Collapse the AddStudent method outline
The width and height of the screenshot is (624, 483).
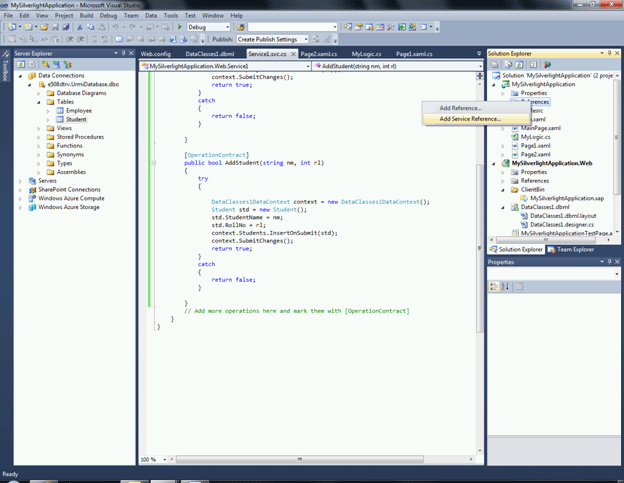coord(154,163)
